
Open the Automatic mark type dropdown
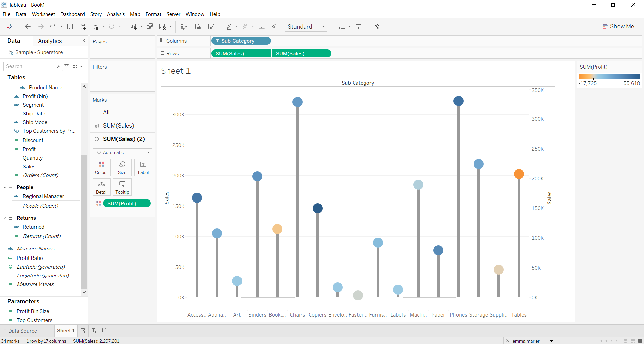tap(148, 152)
